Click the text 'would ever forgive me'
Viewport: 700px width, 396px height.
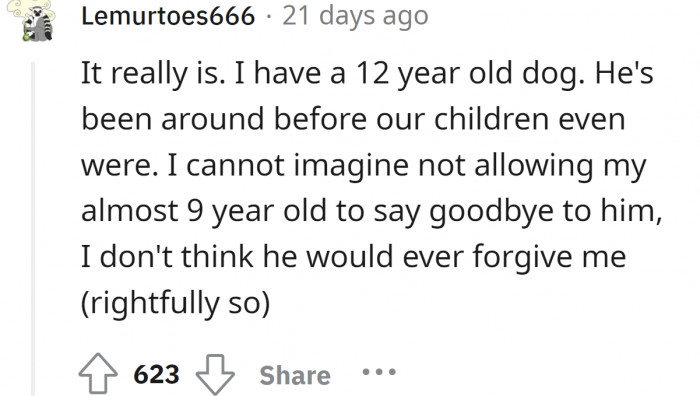pos(466,257)
